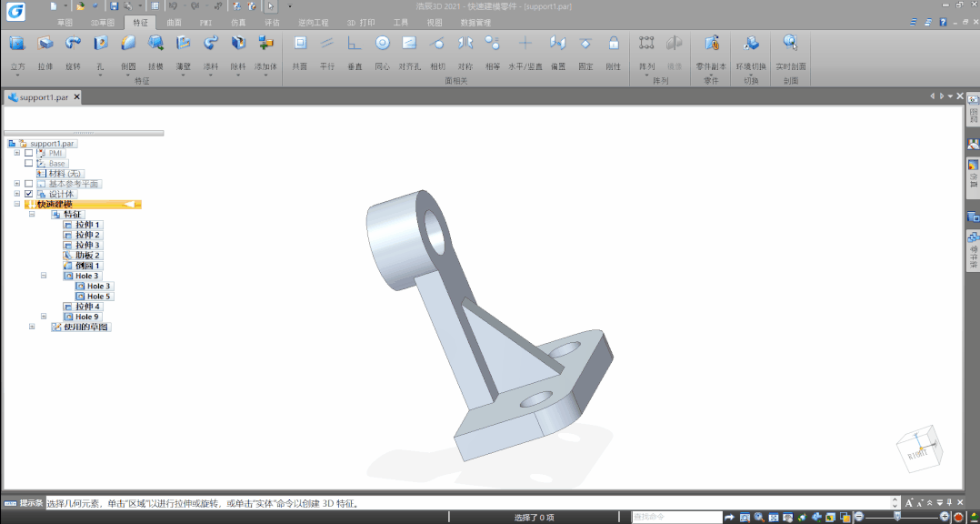
Task: Open the 仿真 ribbon tab
Action: (238, 23)
